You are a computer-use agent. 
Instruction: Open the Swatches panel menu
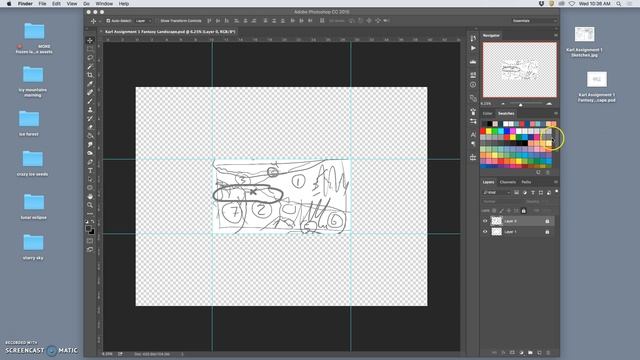coord(556,113)
